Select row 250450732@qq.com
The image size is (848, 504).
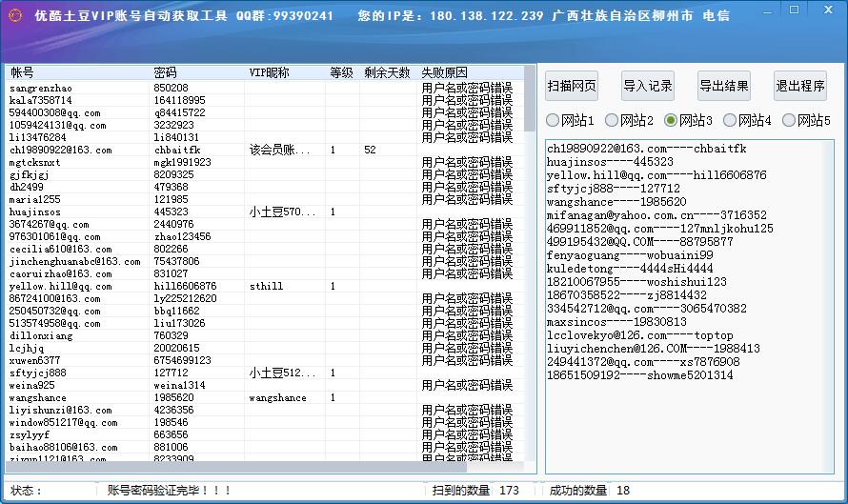point(265,311)
